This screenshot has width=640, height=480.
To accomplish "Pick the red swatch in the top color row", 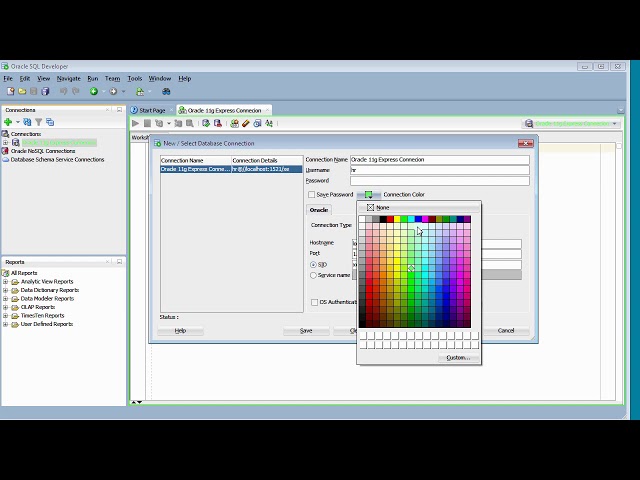I will click(390, 220).
